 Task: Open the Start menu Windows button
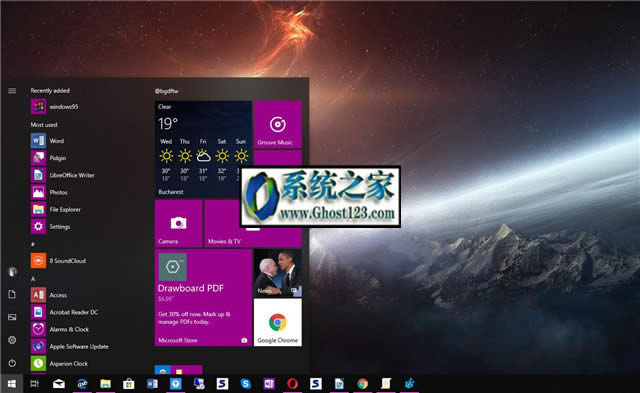[x=11, y=384]
